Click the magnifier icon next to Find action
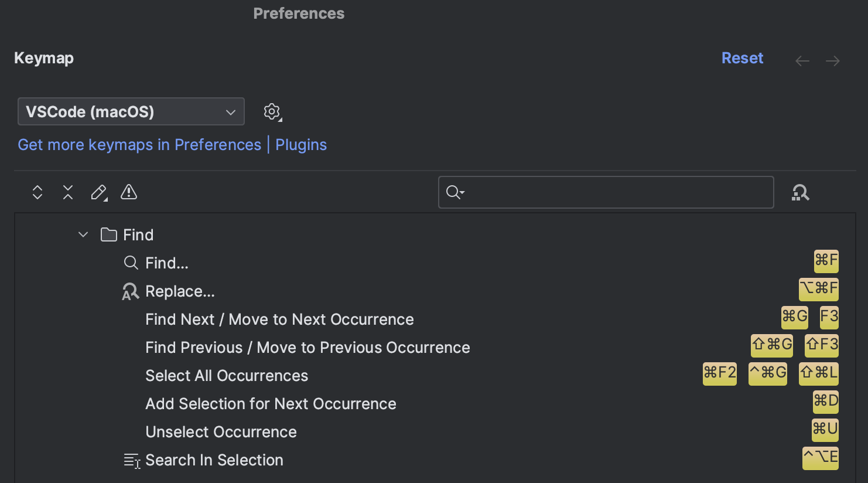The image size is (868, 483). (130, 263)
